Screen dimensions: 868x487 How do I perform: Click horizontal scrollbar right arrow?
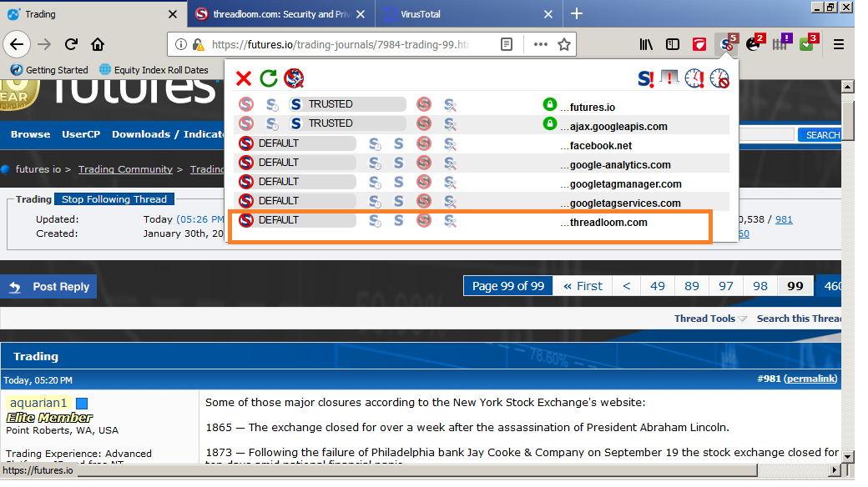point(835,469)
